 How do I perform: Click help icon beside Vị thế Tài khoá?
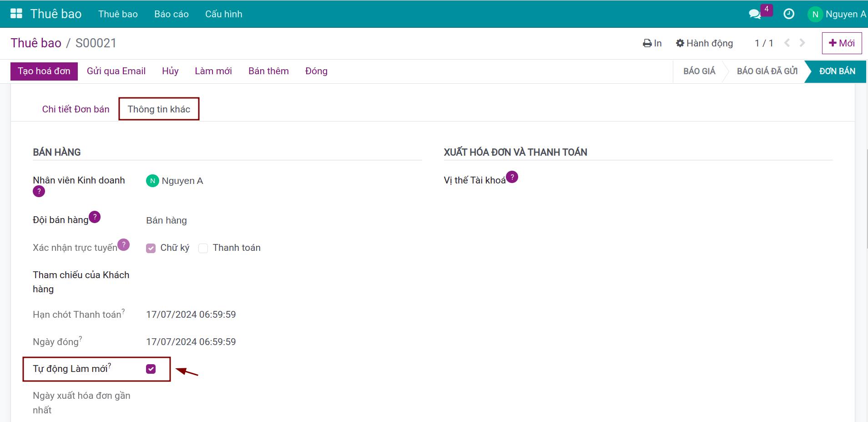[x=512, y=177]
